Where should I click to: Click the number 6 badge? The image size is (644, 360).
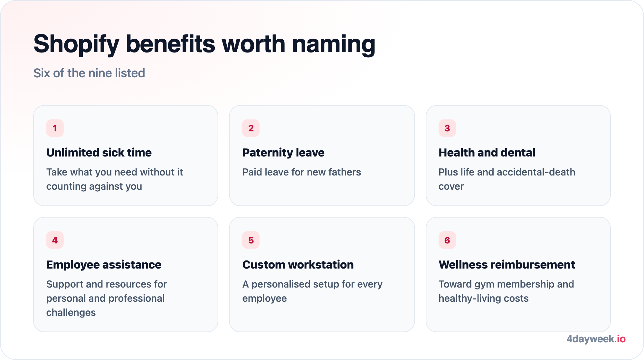point(447,240)
